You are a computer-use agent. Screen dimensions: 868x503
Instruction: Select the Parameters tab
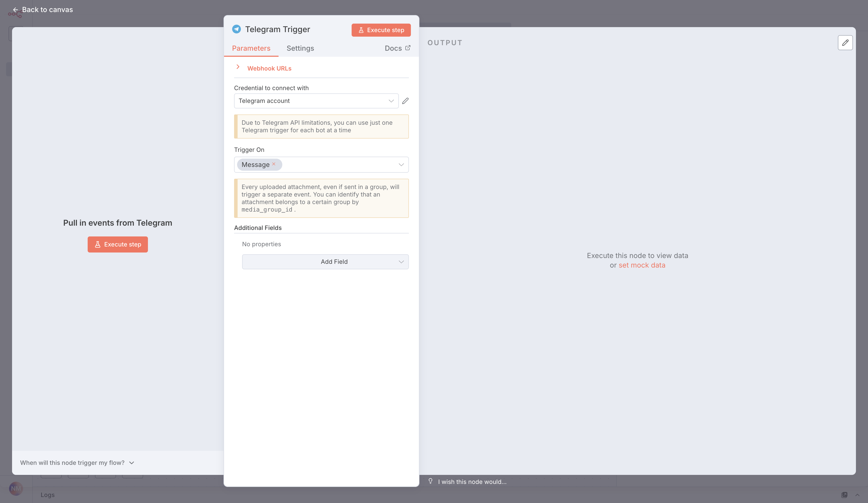click(251, 48)
